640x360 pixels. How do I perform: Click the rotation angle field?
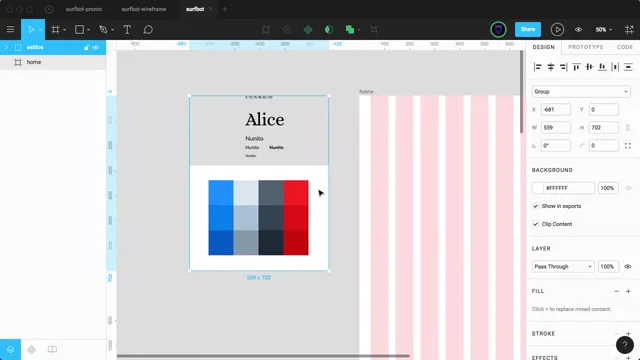(556, 145)
